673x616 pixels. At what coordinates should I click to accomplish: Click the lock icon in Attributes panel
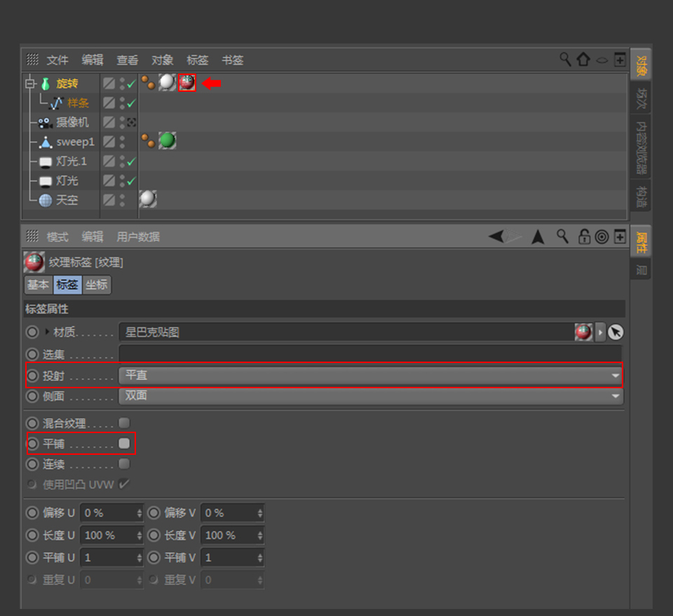click(x=584, y=237)
